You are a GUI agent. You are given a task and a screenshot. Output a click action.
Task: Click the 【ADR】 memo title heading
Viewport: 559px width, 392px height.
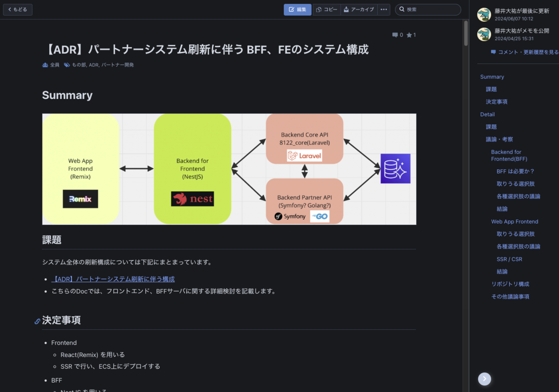(x=205, y=49)
